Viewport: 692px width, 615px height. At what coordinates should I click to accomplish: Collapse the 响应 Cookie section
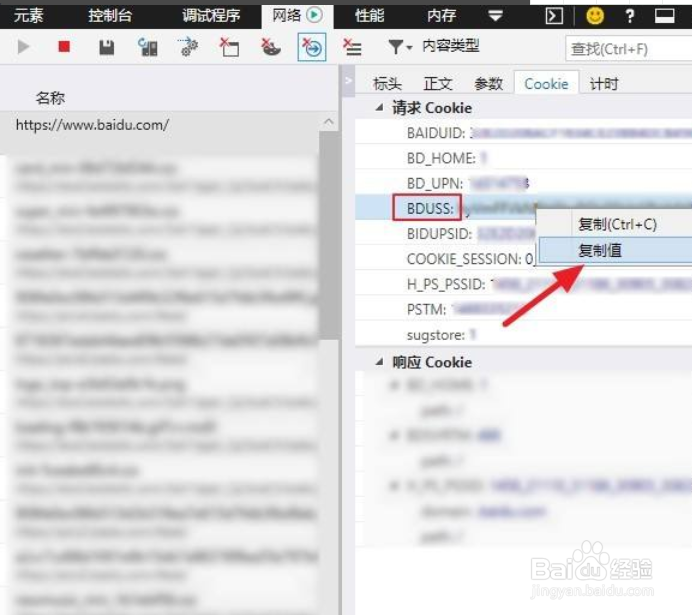(x=379, y=362)
